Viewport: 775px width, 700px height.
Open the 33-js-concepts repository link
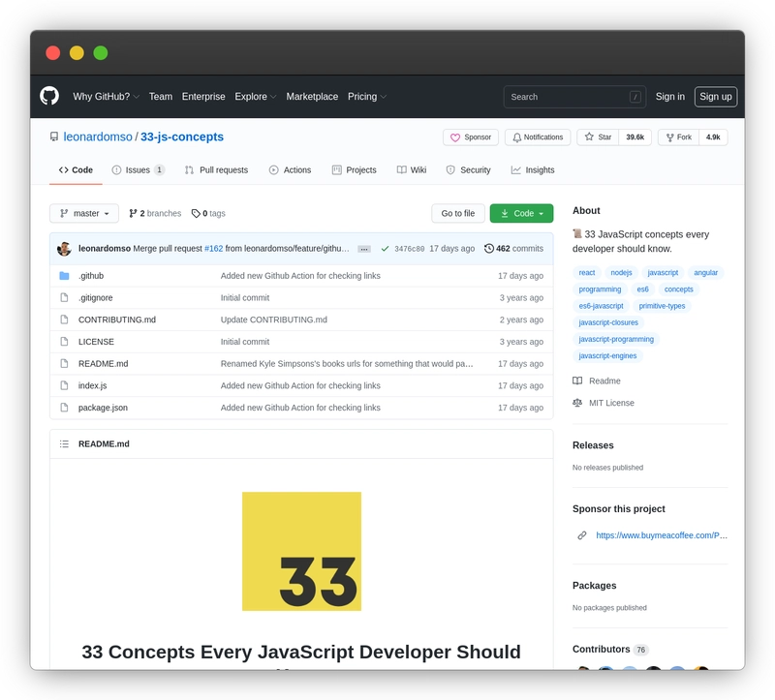[182, 137]
